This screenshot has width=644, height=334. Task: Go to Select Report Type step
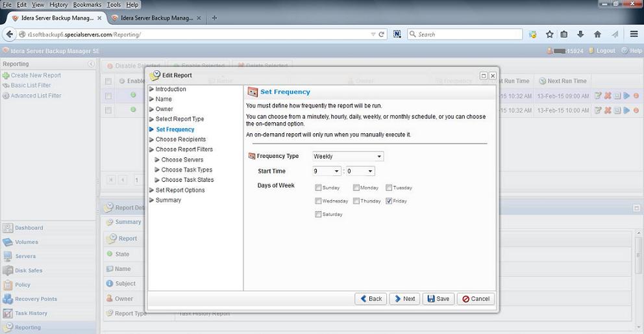click(x=179, y=119)
